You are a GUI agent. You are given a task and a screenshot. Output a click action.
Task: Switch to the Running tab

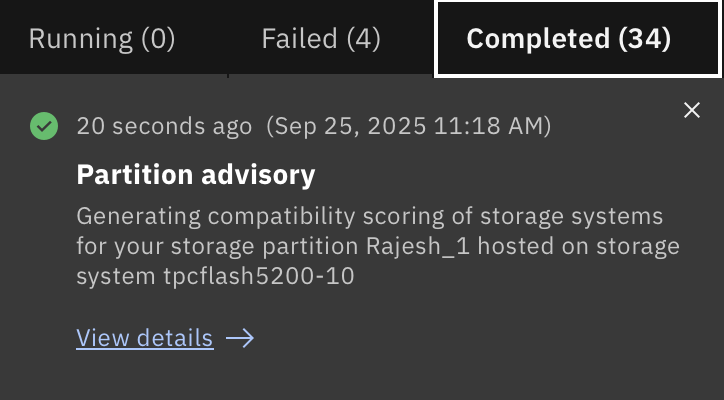click(101, 39)
